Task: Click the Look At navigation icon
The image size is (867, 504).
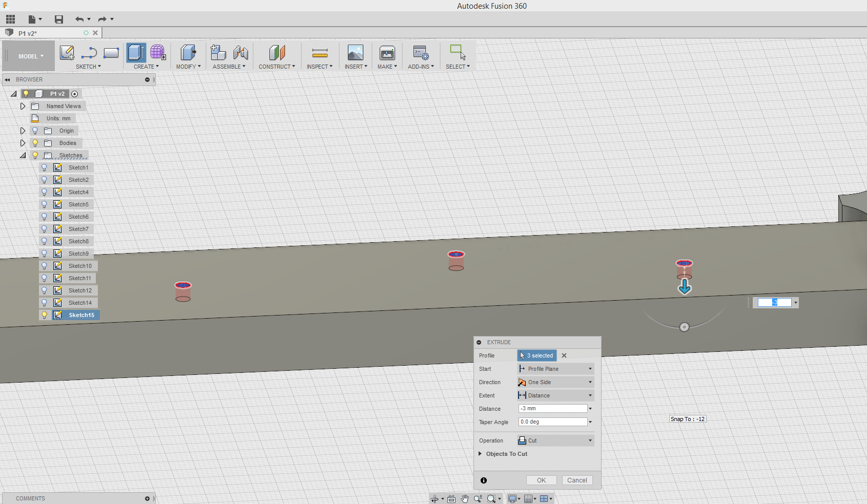Action: point(451,499)
